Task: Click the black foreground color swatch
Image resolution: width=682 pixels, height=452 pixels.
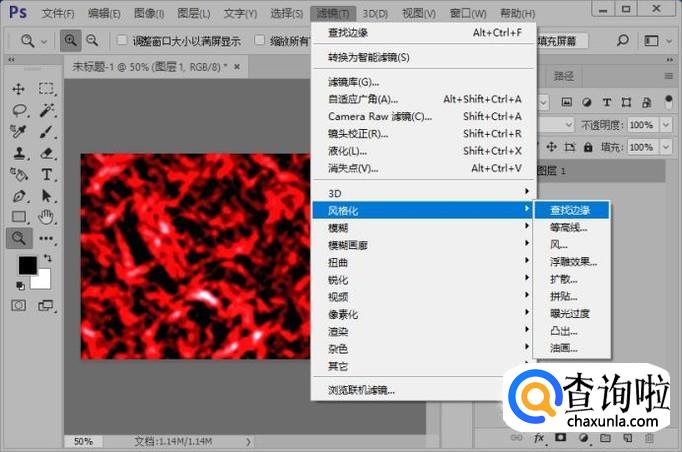Action: pos(27,265)
